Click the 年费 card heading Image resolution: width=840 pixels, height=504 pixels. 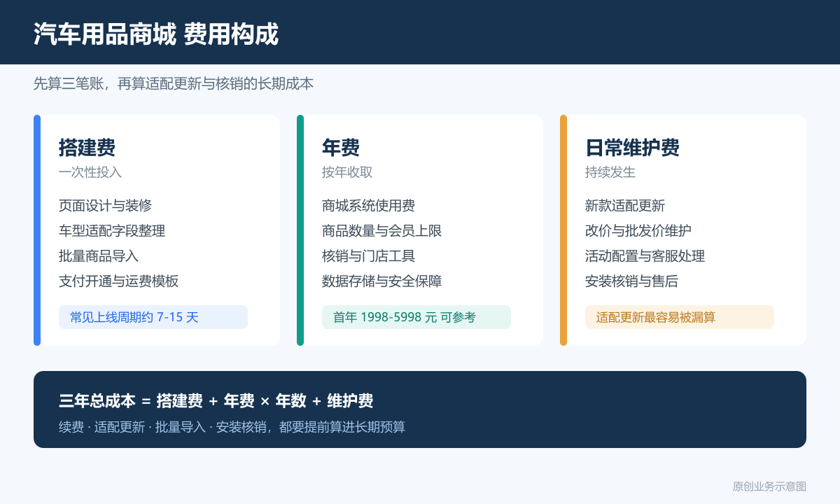coord(341,148)
